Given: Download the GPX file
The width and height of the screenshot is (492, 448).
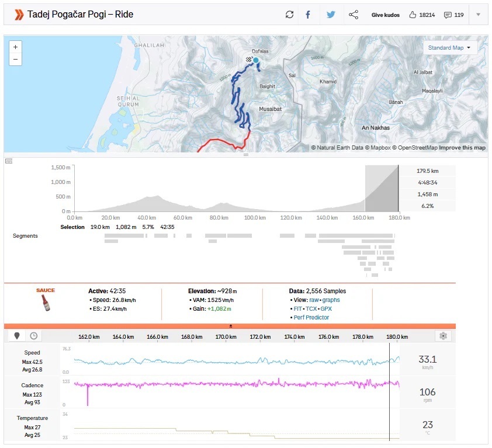Looking at the screenshot, I should (326, 309).
